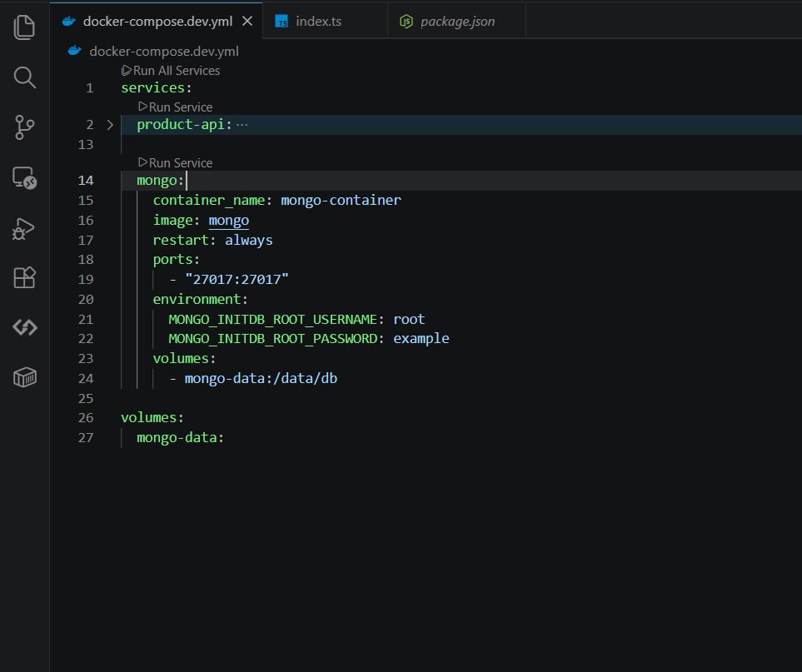The width and height of the screenshot is (802, 672).
Task: Click Node icon on package.json tab
Action: pyautogui.click(x=406, y=22)
